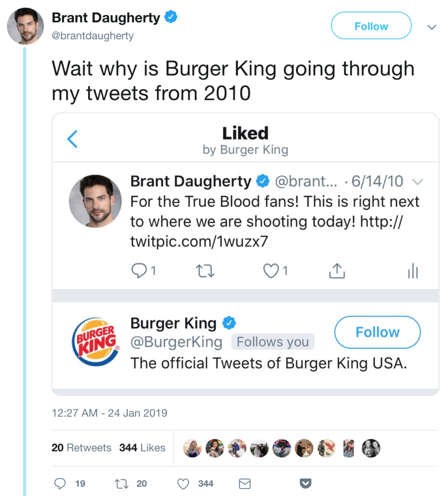The height and width of the screenshot is (496, 448).
Task: Open dropdown chevron next to 6/14/10 date
Action: tap(417, 182)
